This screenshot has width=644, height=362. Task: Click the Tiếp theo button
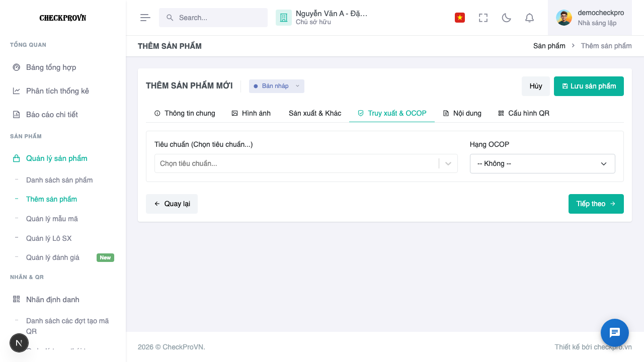point(596,204)
